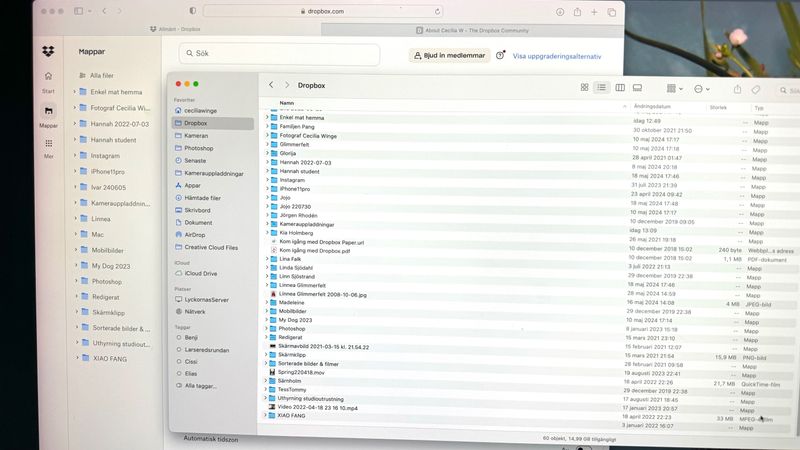
Task: Open Finder group-by options menu
Action: 674,89
